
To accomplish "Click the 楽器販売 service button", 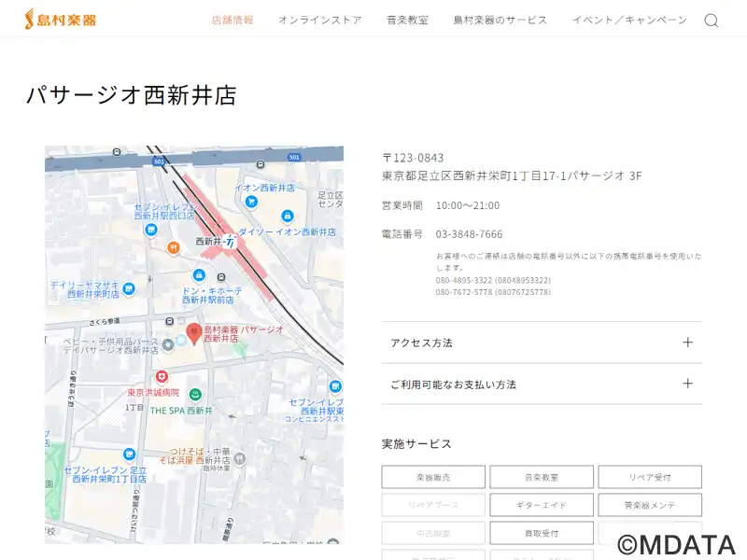I will coord(433,477).
